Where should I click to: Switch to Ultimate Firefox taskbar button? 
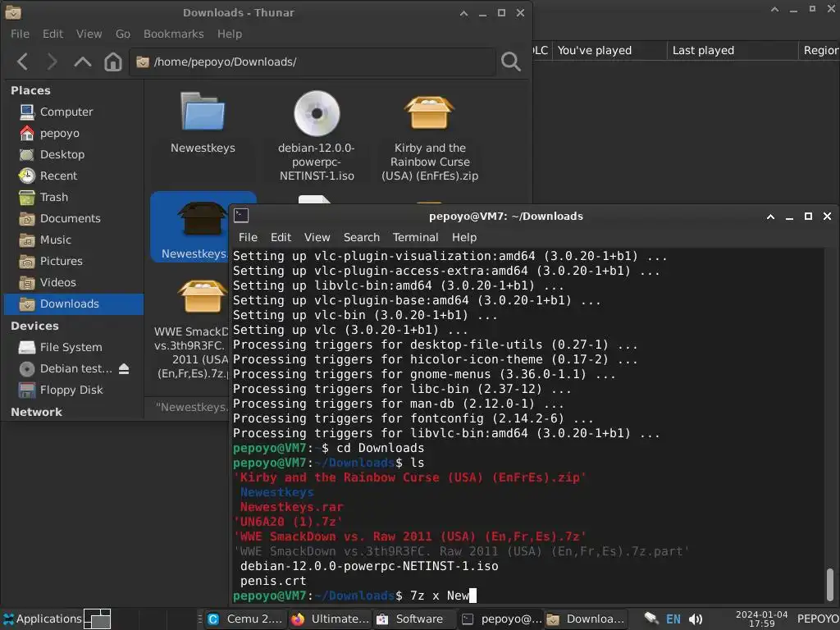[330, 619]
